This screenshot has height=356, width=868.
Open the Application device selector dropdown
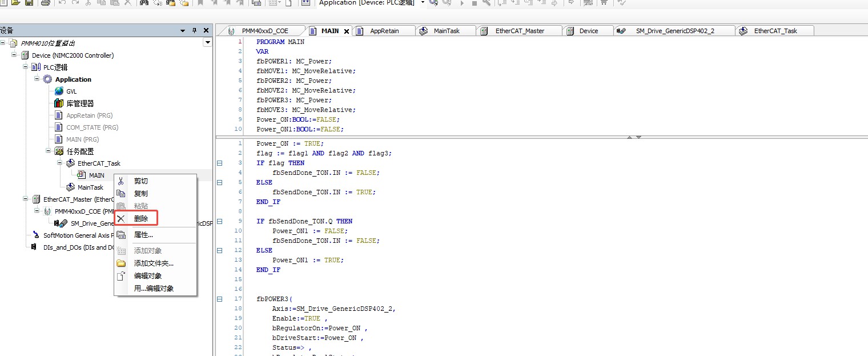pos(423,3)
